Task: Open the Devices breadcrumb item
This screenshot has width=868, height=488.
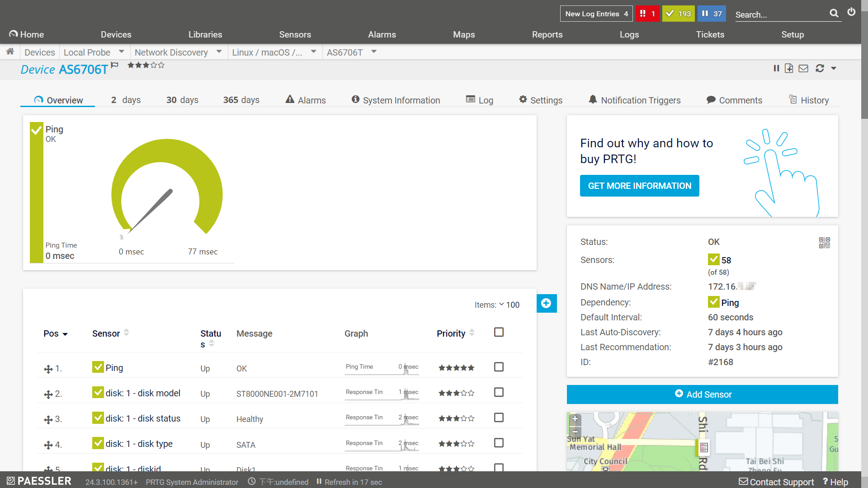Action: 40,52
